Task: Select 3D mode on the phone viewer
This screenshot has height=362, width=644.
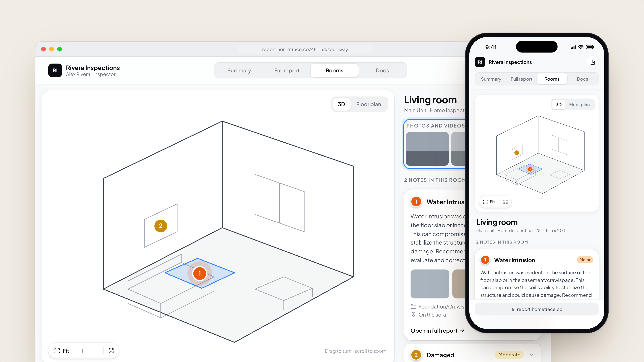Action: (558, 104)
